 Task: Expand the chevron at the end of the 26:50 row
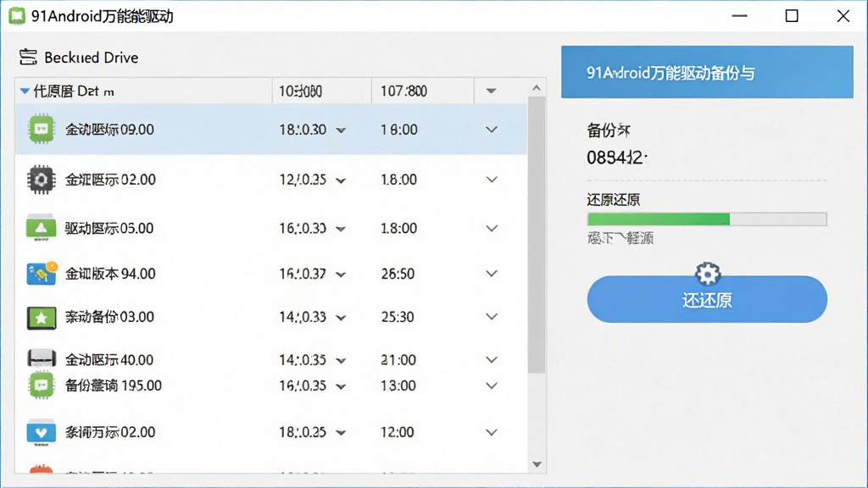point(492,274)
